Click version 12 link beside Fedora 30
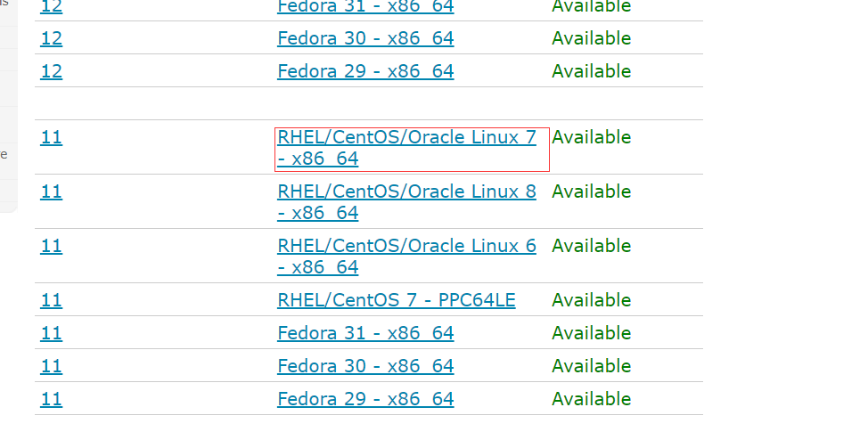This screenshot has height=440, width=868. click(52, 38)
